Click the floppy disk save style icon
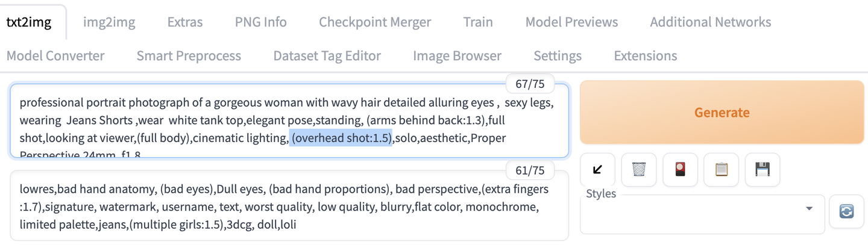 [x=763, y=170]
